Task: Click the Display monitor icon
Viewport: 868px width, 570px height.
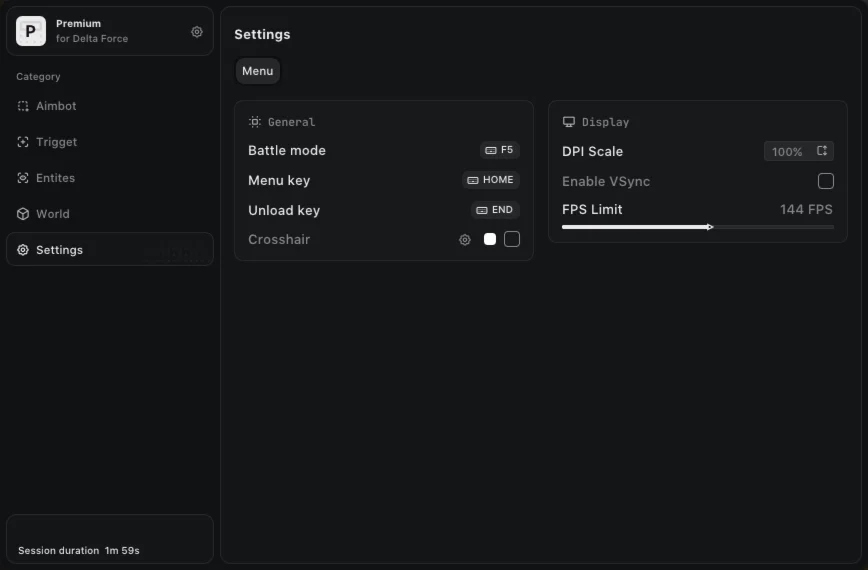Action: pyautogui.click(x=569, y=122)
